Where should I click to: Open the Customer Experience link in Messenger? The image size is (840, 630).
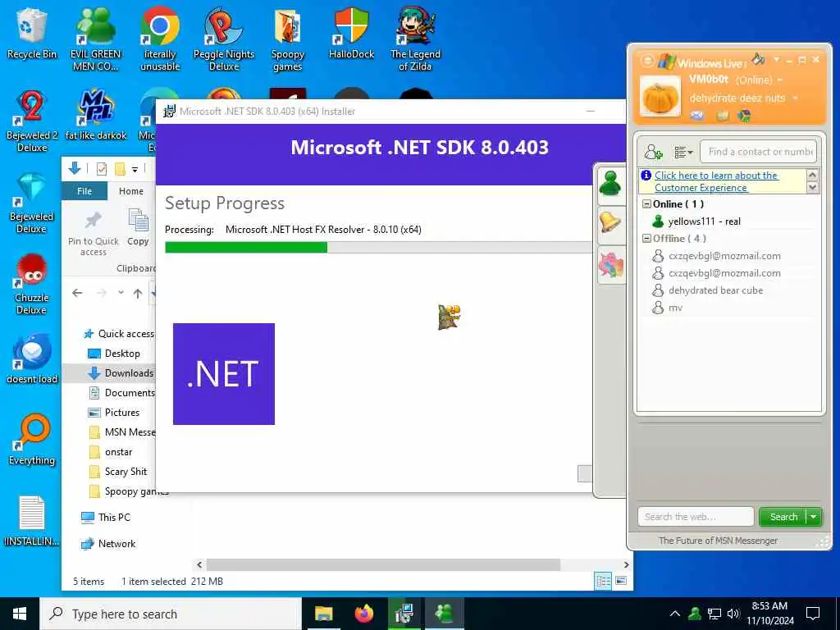[x=715, y=181]
